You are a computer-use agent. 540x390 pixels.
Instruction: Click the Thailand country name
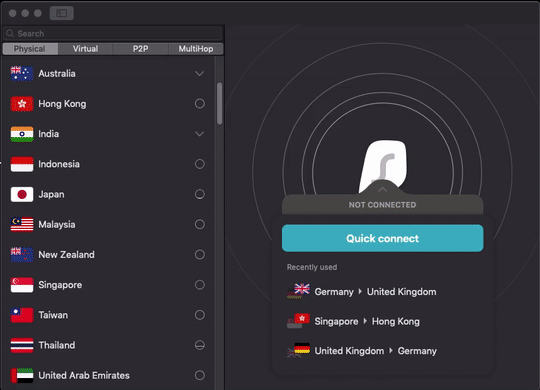[57, 345]
